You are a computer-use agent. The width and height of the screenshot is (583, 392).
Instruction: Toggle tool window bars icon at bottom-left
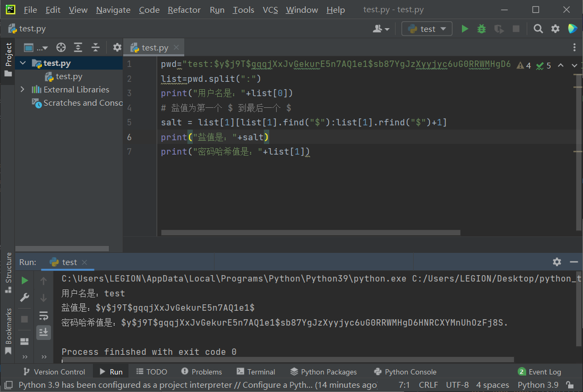(9, 385)
